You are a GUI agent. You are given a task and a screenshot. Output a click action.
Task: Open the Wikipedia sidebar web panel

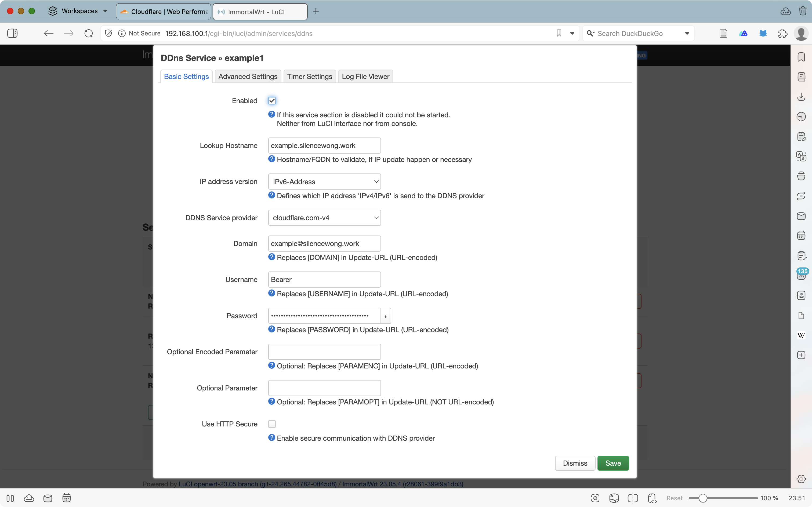point(801,335)
